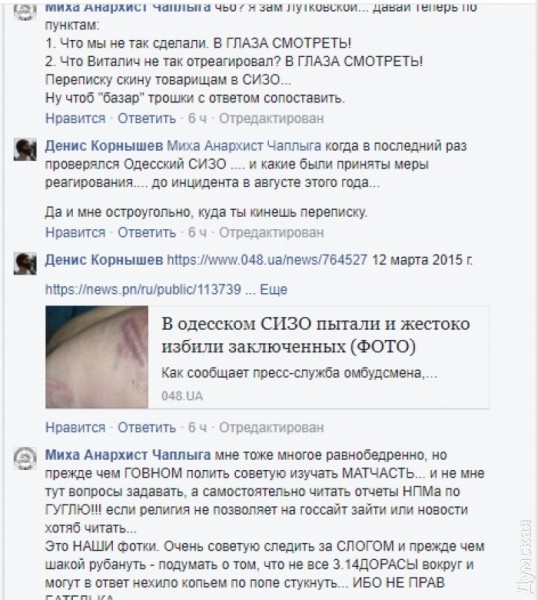Like Денис Корнышев's СИЗО question comment
This screenshot has width=538, height=600.
click(75, 232)
